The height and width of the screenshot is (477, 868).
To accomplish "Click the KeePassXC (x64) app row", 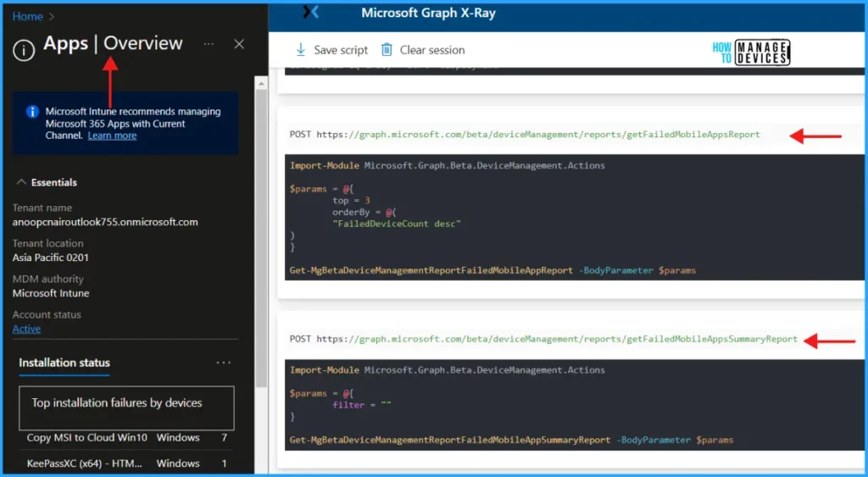I will tap(127, 463).
